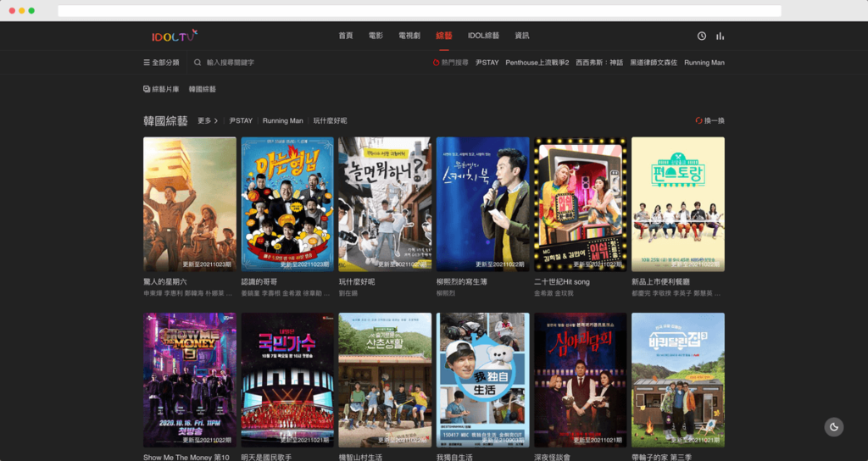Viewport: 868px width, 461px height.
Task: Open 全部分類 category menu
Action: 161,63
